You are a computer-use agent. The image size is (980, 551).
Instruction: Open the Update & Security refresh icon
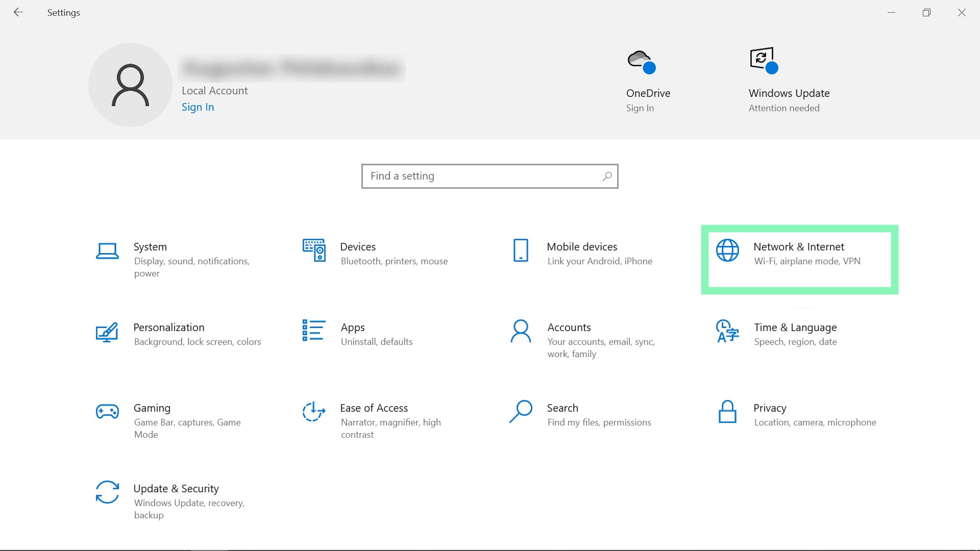coord(107,492)
